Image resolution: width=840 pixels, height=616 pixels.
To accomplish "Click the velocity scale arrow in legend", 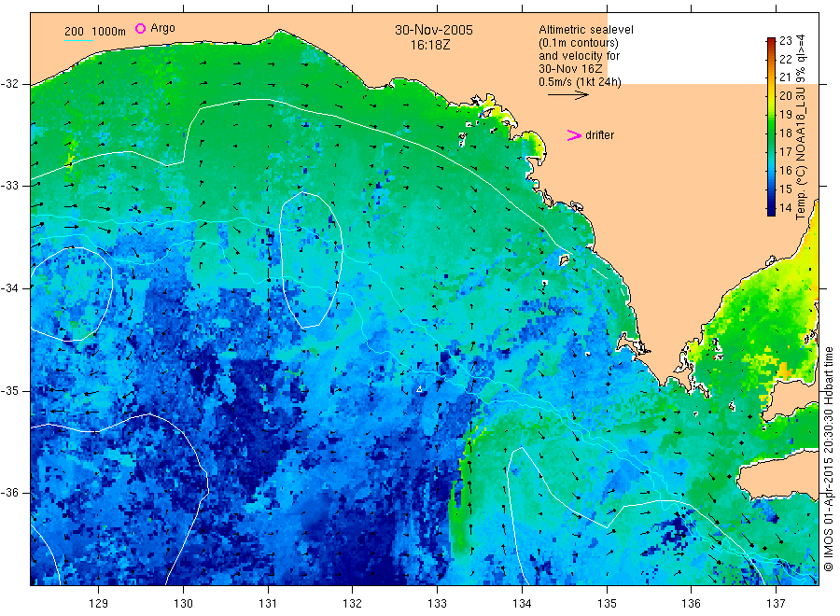I will (x=567, y=95).
